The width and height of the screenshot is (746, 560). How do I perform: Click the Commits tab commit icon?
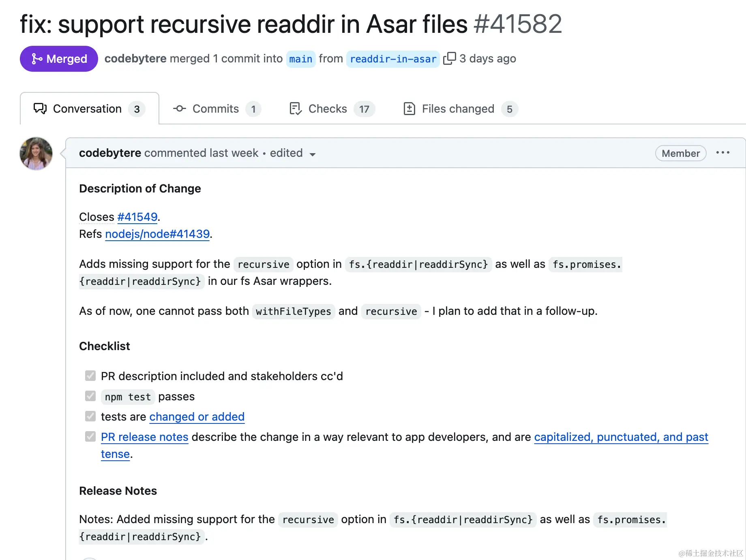(x=180, y=109)
